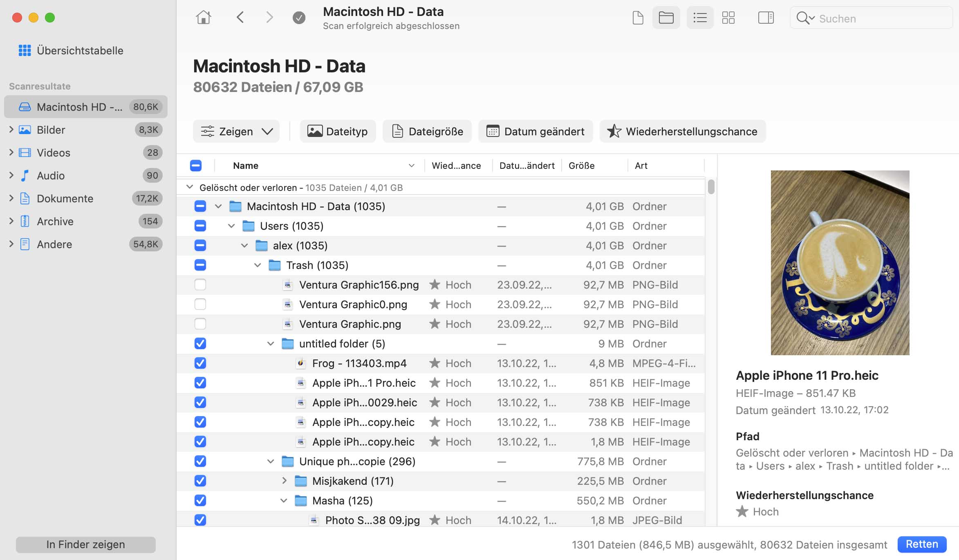Navigate back with the left arrow
Image resolution: width=959 pixels, height=560 pixels.
240,18
